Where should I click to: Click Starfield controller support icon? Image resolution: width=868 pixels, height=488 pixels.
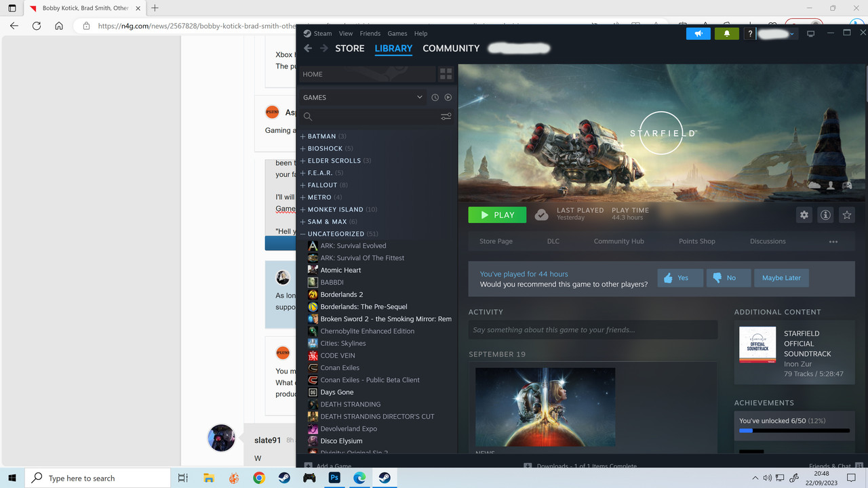click(847, 184)
